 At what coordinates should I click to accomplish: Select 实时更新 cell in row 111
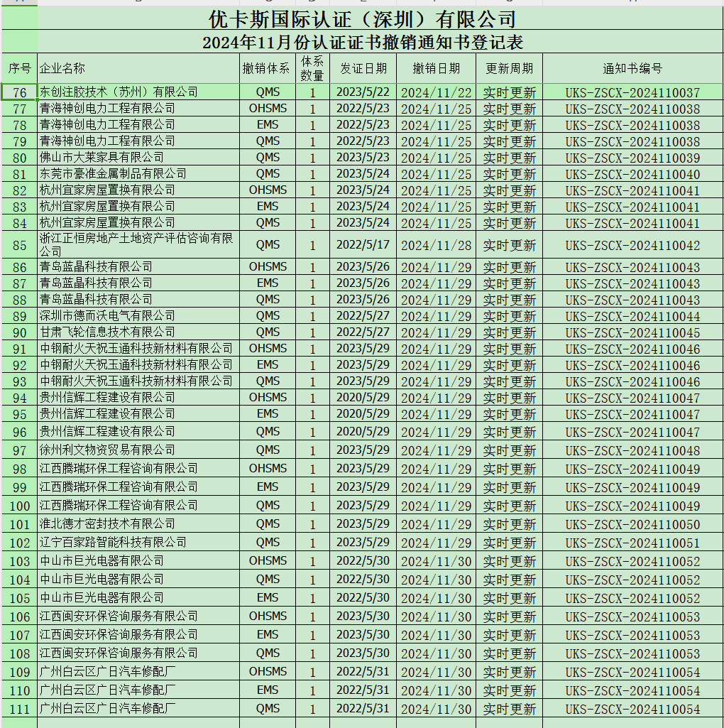click(x=509, y=709)
